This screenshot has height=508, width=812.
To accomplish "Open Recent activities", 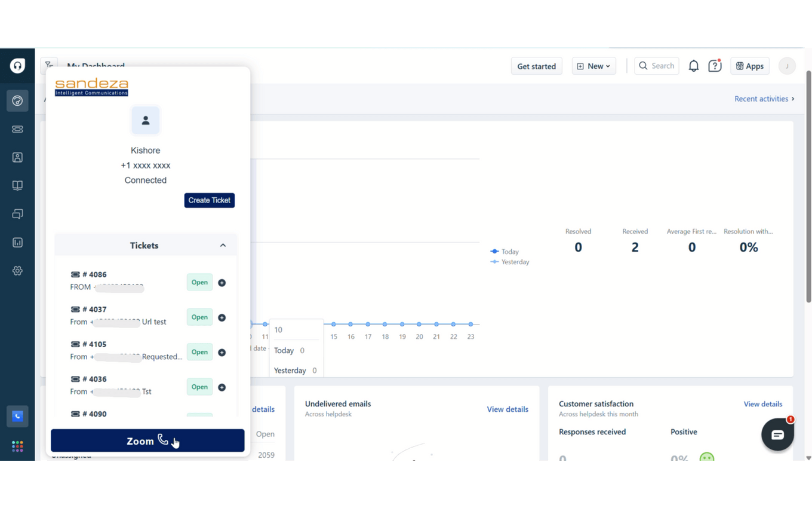I will 762,99.
